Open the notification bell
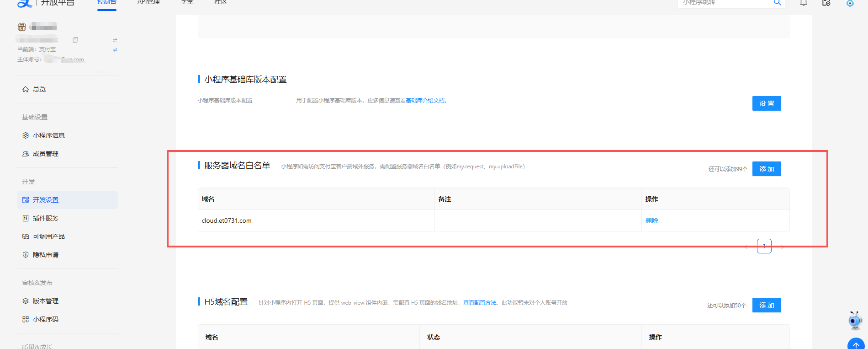Viewport: 868px width, 349px height. coord(804,3)
